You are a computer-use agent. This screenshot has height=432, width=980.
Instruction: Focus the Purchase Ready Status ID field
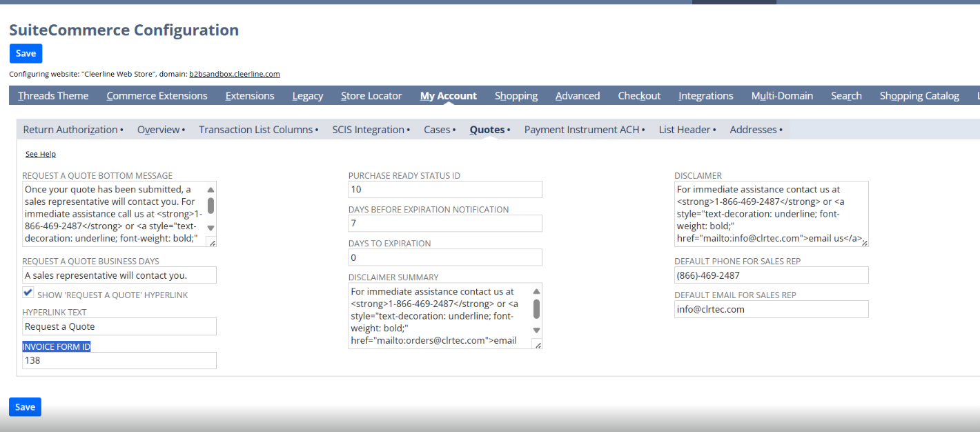pos(444,190)
